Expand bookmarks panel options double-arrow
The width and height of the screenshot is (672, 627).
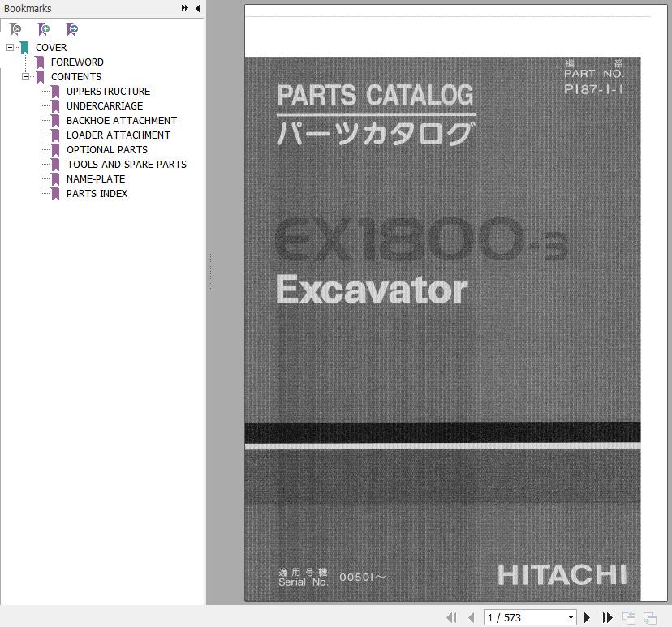[x=185, y=8]
